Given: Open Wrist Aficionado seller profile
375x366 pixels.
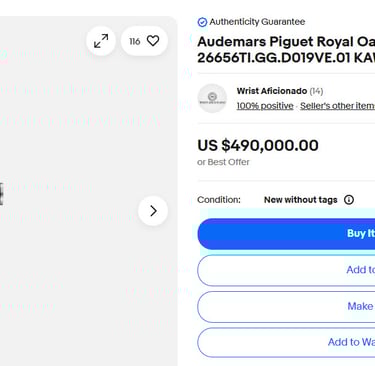Looking at the screenshot, I should (272, 91).
